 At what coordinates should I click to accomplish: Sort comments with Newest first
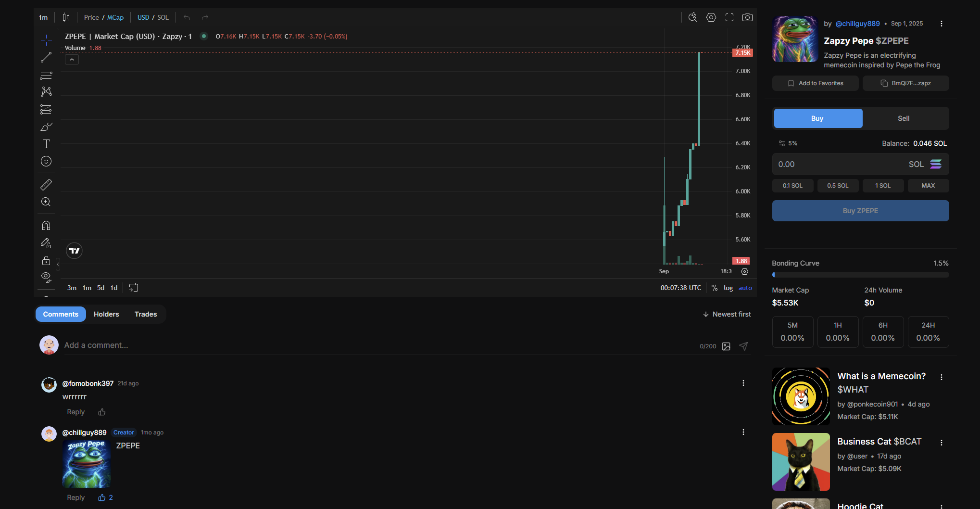pyautogui.click(x=727, y=314)
